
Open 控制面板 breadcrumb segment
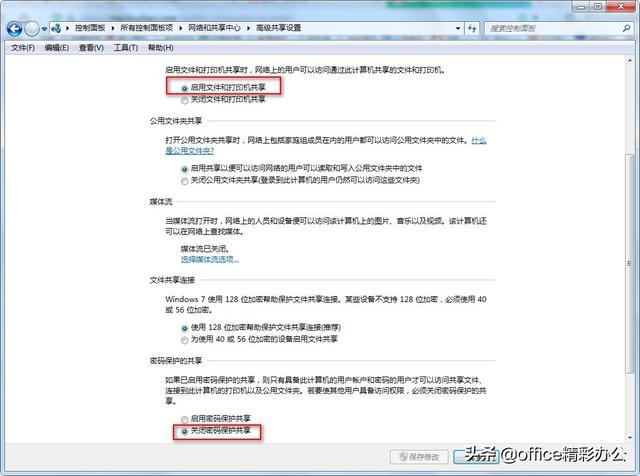(90, 28)
